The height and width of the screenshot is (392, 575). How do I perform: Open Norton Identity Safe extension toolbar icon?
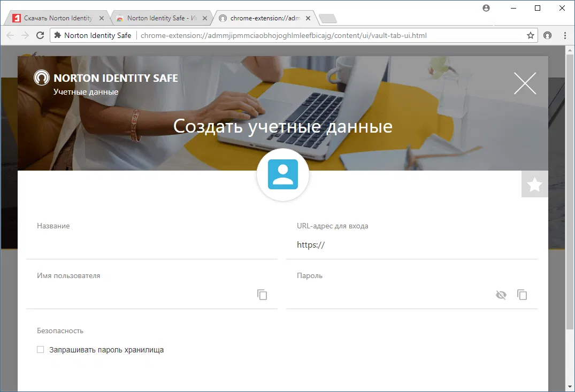[x=548, y=35]
